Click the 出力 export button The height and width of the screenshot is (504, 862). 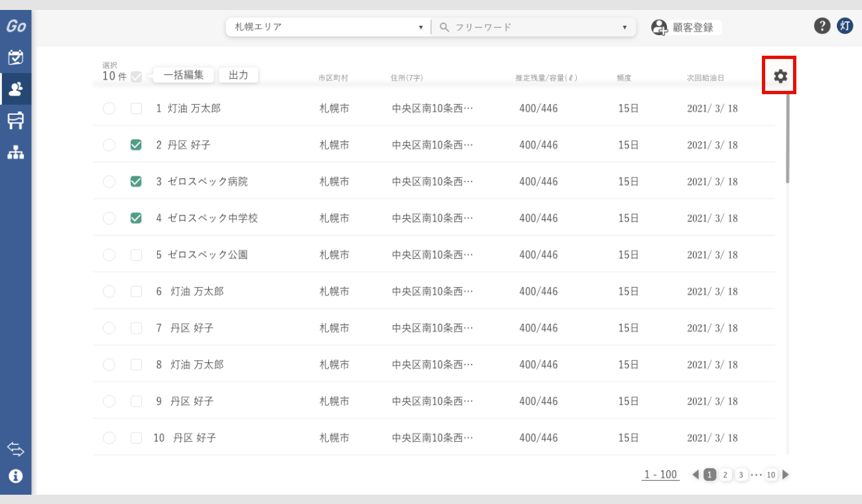coord(238,75)
